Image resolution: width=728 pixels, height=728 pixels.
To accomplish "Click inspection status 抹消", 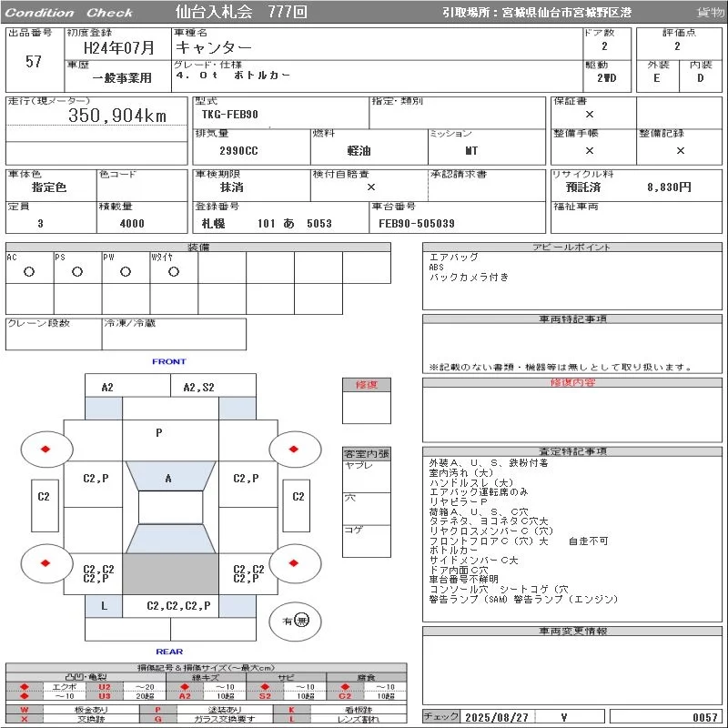I will coord(231,187).
